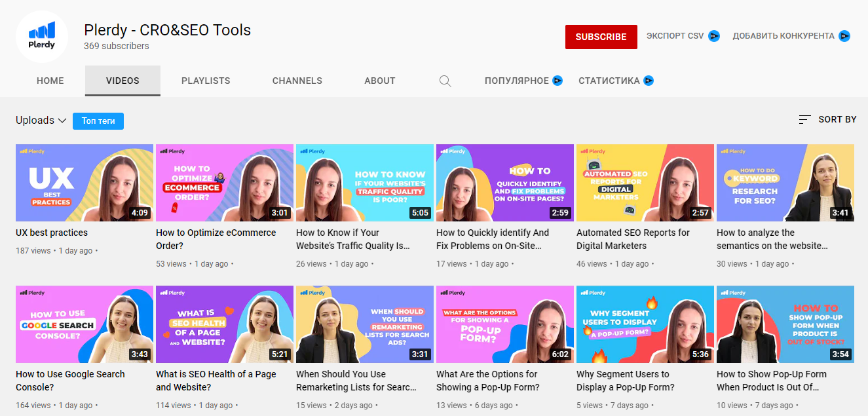Open the UX best practices video thumbnail

pos(85,183)
